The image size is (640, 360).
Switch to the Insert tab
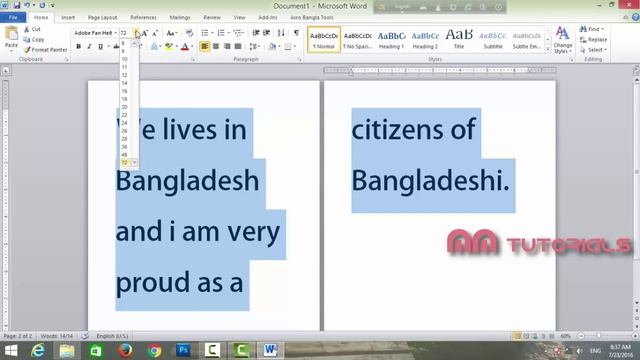click(68, 18)
